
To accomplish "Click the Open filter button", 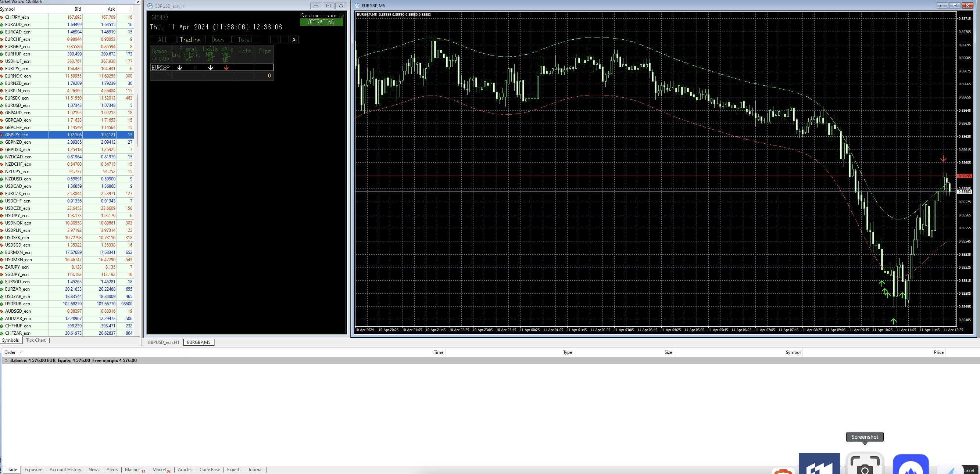I will pyautogui.click(x=218, y=40).
